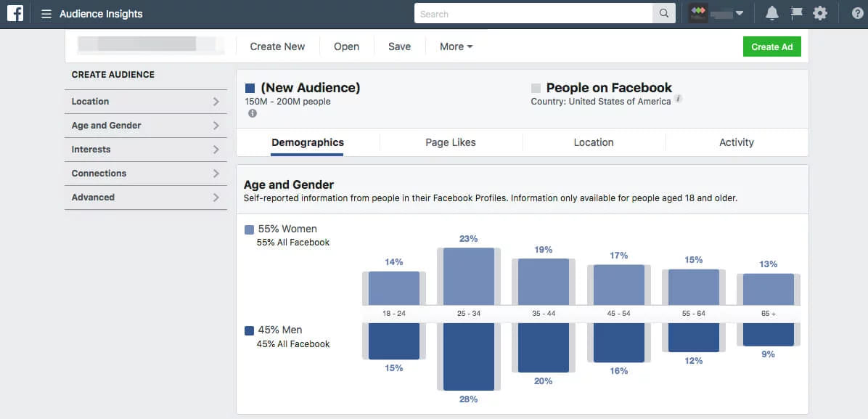Click the women 18 - 24 bar
Screen dimensions: 868x419
click(x=394, y=288)
